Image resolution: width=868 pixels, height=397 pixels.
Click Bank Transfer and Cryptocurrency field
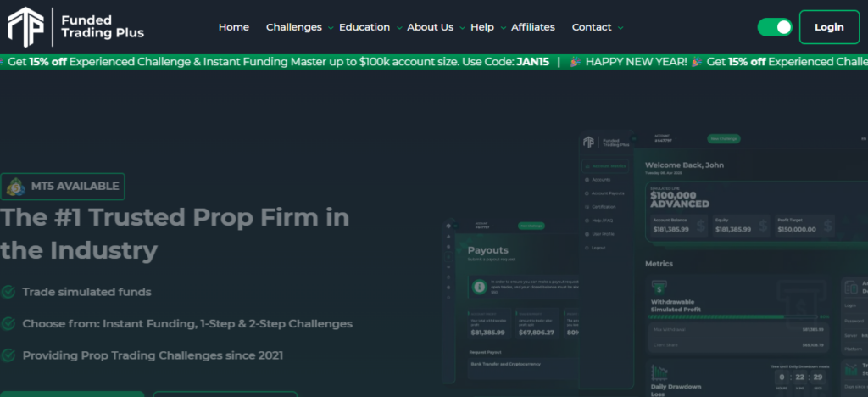click(x=523, y=369)
